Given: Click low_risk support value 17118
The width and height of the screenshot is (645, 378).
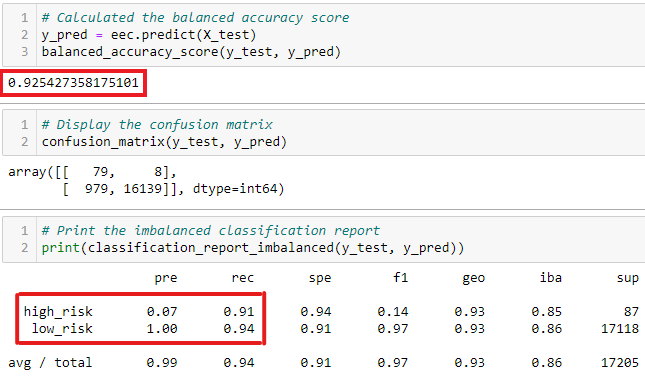Looking at the screenshot, I should click(620, 329).
